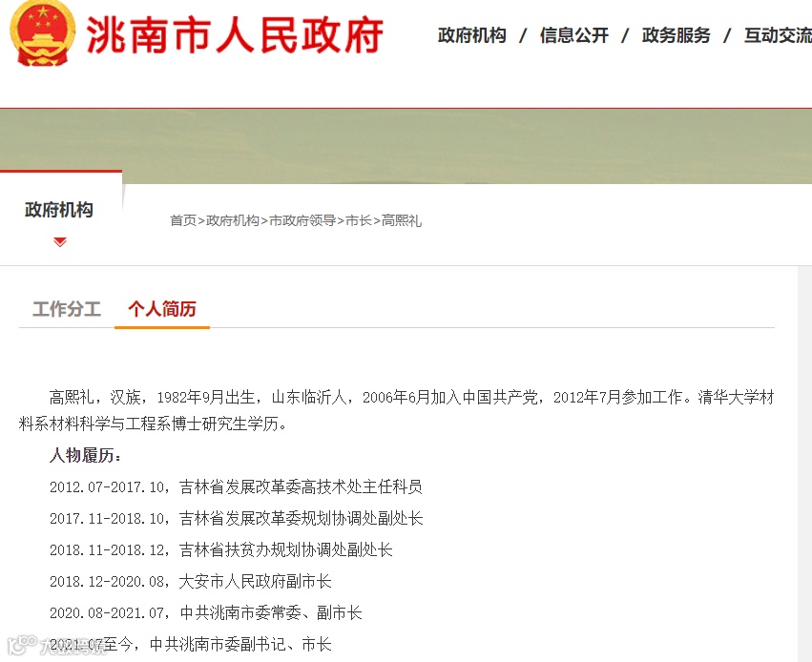Click 高熙礼 in the breadcrumb
The width and height of the screenshot is (812, 662).
402,220
